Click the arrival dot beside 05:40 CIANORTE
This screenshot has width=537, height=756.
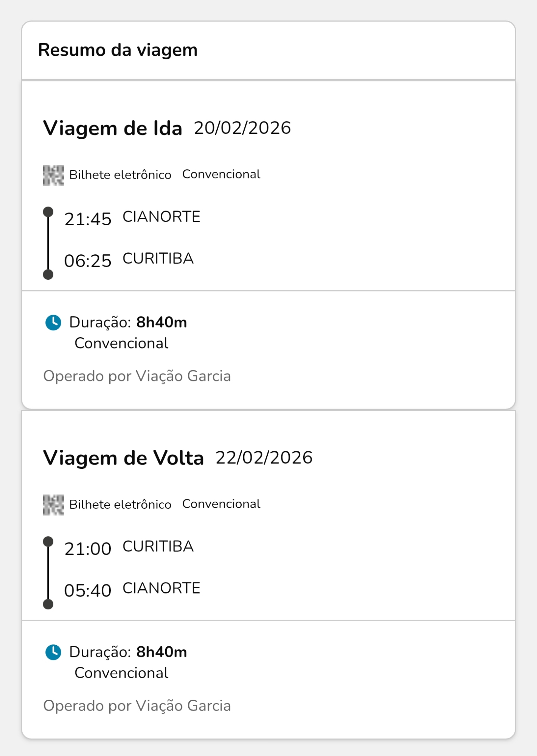coord(48,604)
